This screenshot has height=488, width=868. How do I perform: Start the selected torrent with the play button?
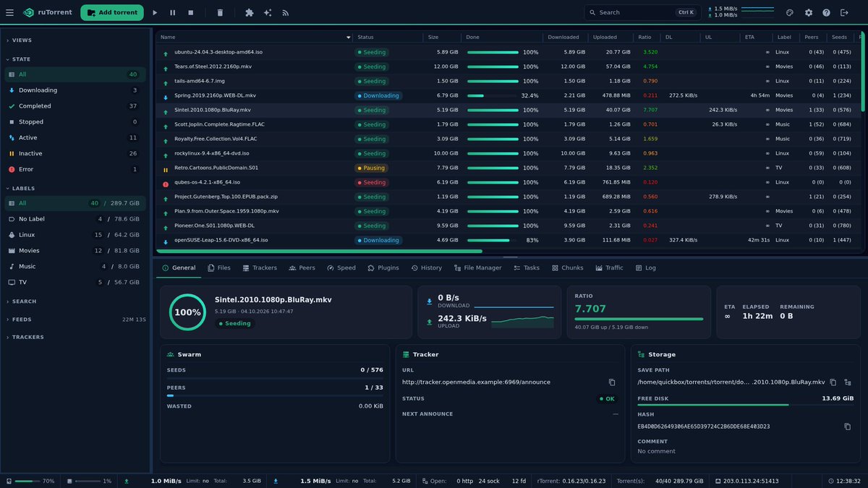[155, 12]
